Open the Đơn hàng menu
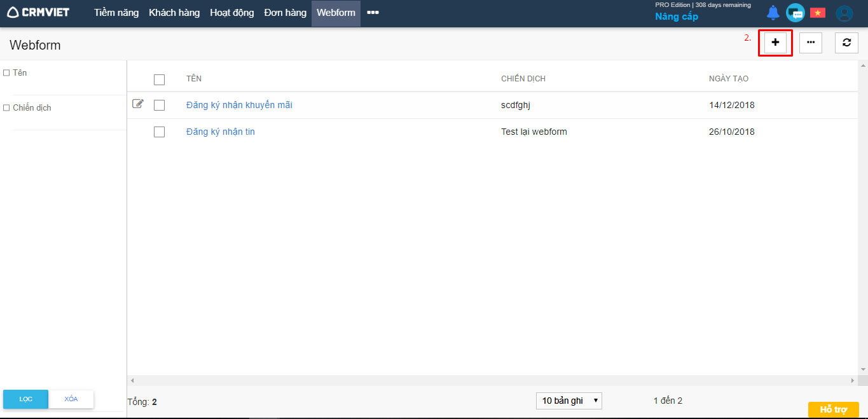The width and height of the screenshot is (868, 419). click(286, 13)
